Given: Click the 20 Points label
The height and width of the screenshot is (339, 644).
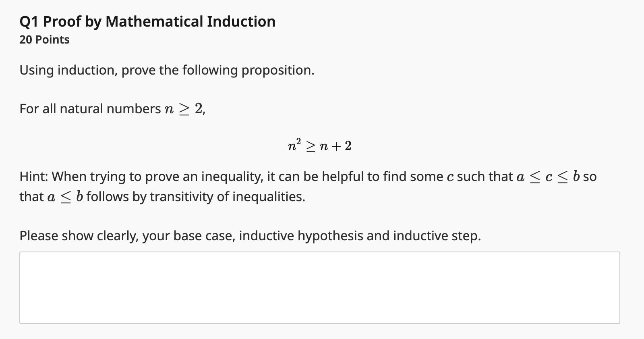Looking at the screenshot, I should click(x=44, y=39).
